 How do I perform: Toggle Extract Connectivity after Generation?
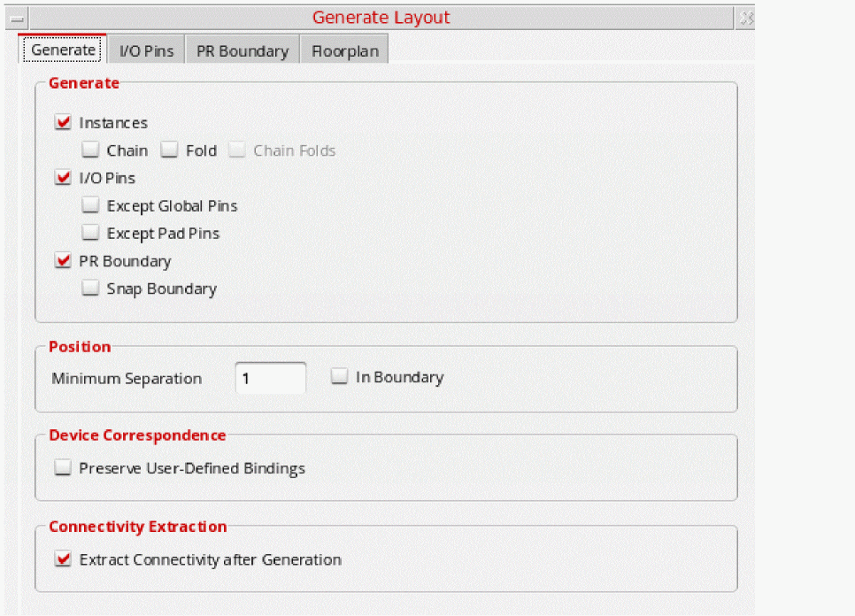[63, 559]
